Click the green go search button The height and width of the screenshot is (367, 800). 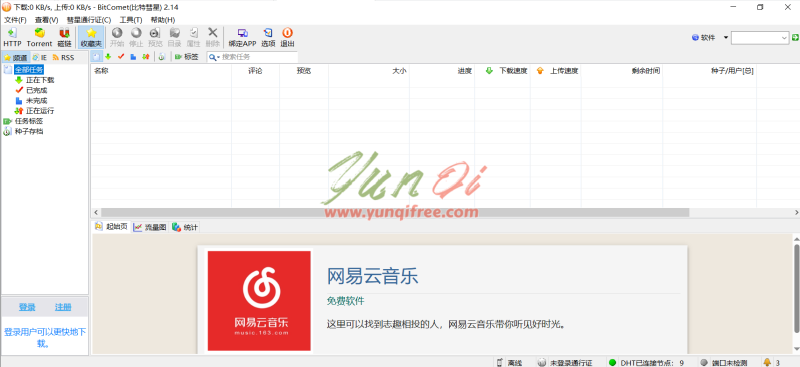(x=795, y=38)
